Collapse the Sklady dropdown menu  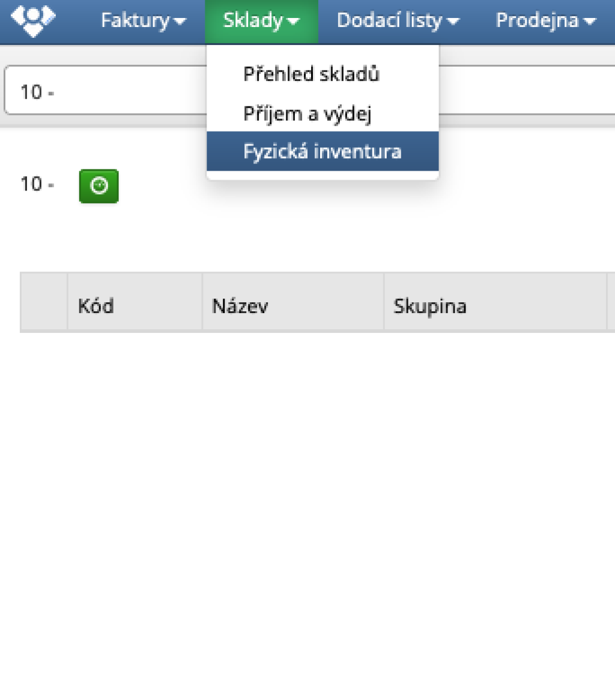(261, 21)
